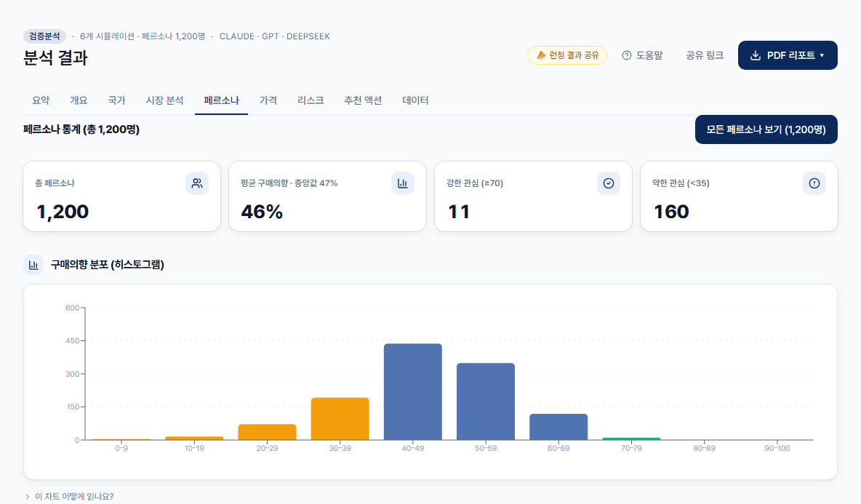Click the 80-89 axis label
The height and width of the screenshot is (504, 861).
coord(704,449)
